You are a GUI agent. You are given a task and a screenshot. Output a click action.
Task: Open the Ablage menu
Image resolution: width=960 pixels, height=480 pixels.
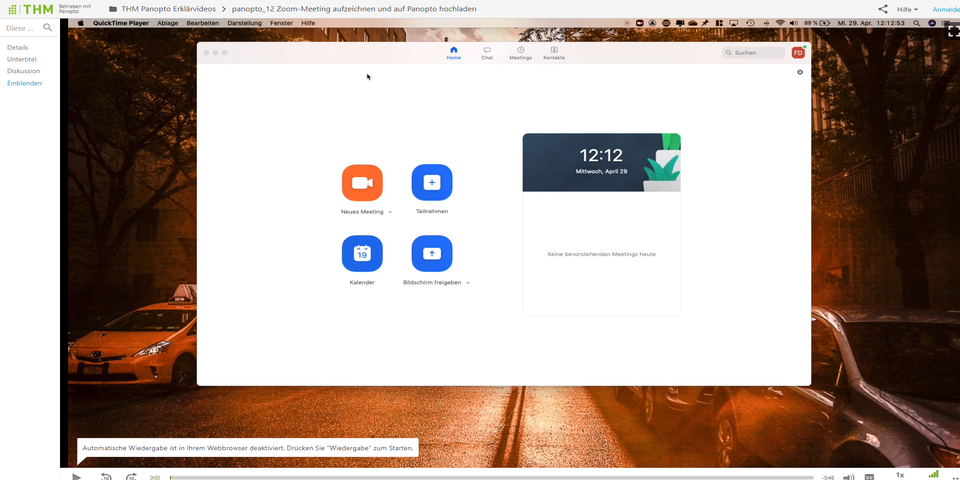(168, 23)
